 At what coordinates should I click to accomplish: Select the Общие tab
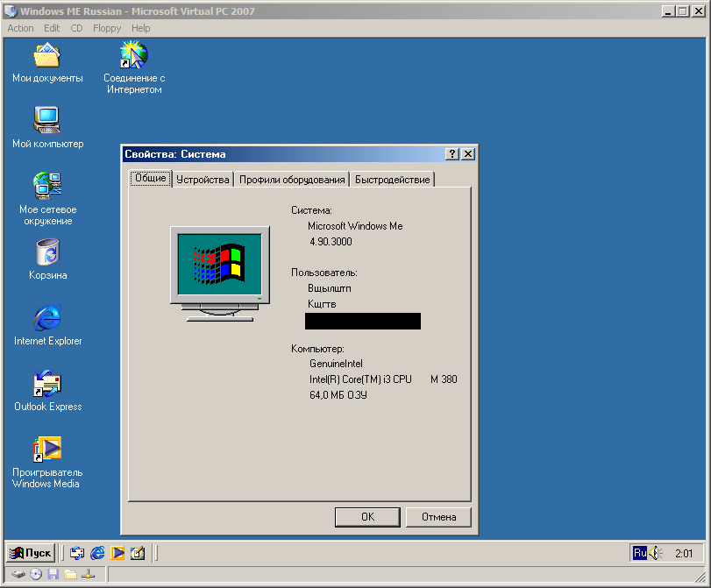click(151, 178)
